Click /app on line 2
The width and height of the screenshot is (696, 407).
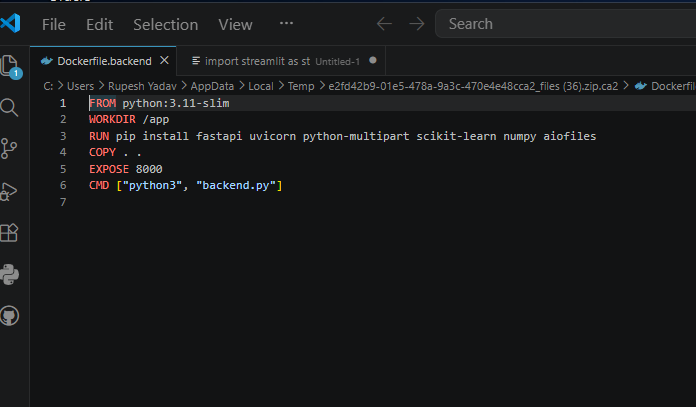156,119
